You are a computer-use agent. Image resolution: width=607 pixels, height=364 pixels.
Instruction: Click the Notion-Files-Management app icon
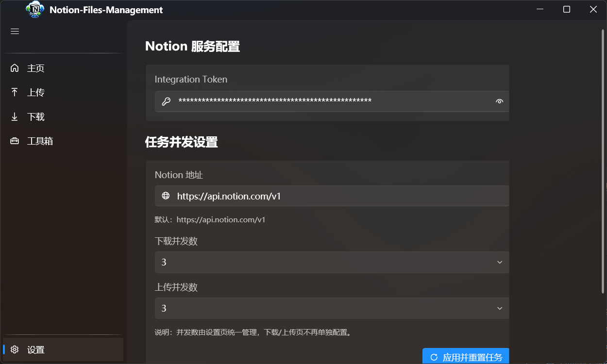[34, 9]
